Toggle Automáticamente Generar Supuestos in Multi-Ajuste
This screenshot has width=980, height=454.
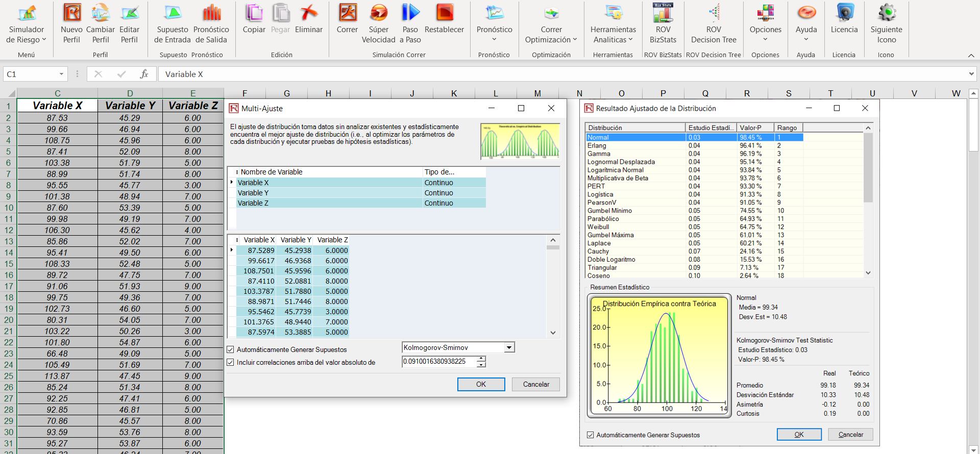231,350
